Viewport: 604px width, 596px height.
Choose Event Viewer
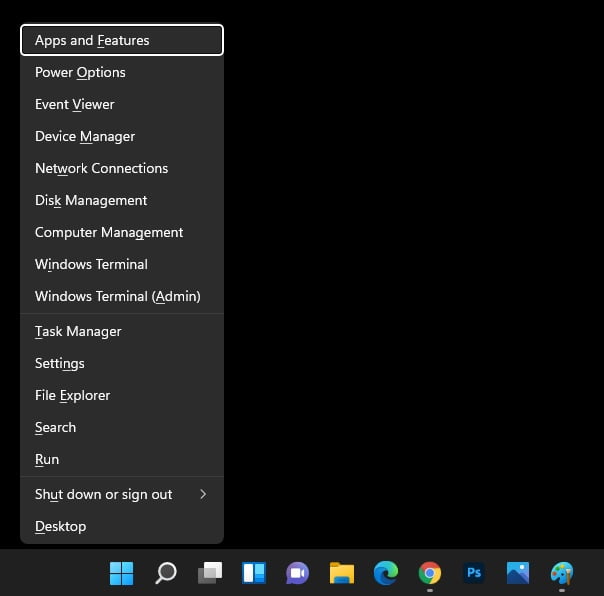[122, 104]
